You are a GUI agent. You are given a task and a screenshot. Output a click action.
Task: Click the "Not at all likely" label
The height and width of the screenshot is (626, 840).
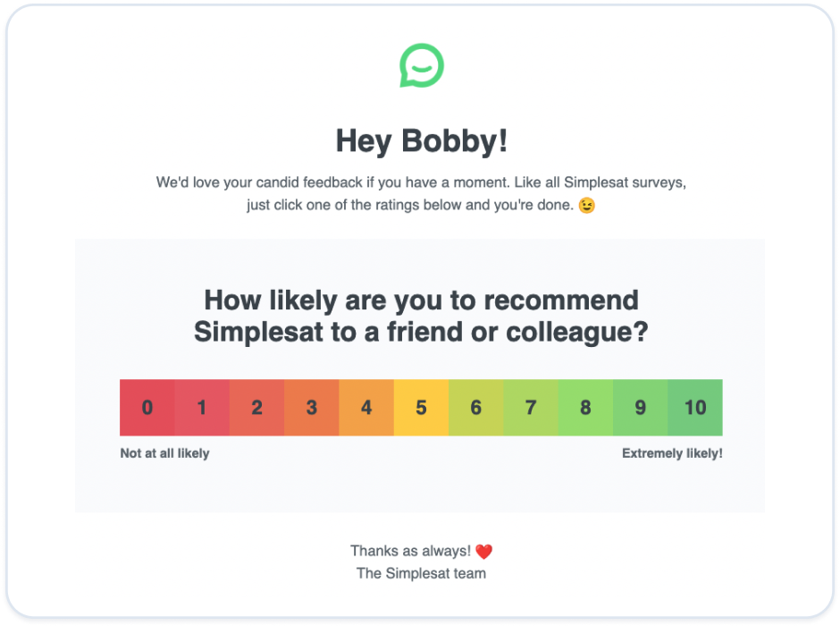164,453
